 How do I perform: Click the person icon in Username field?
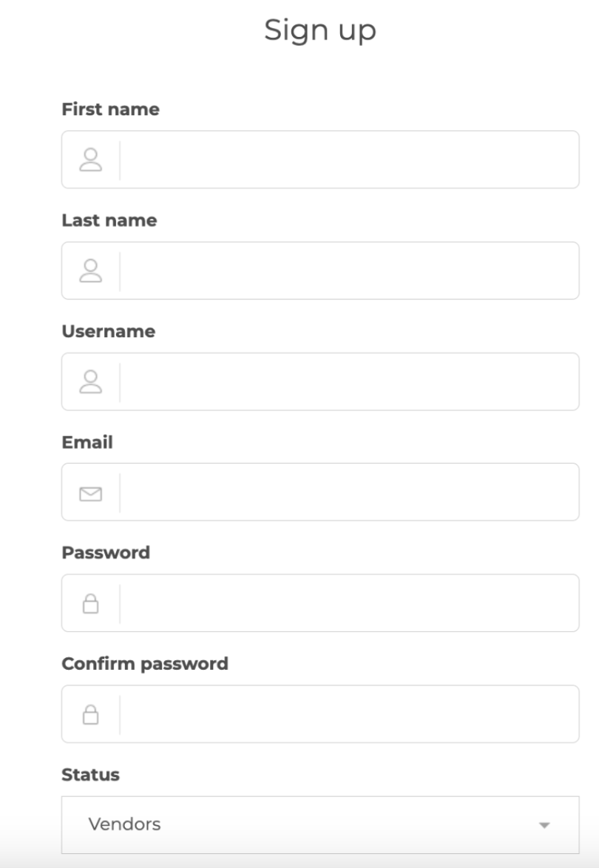tap(91, 382)
